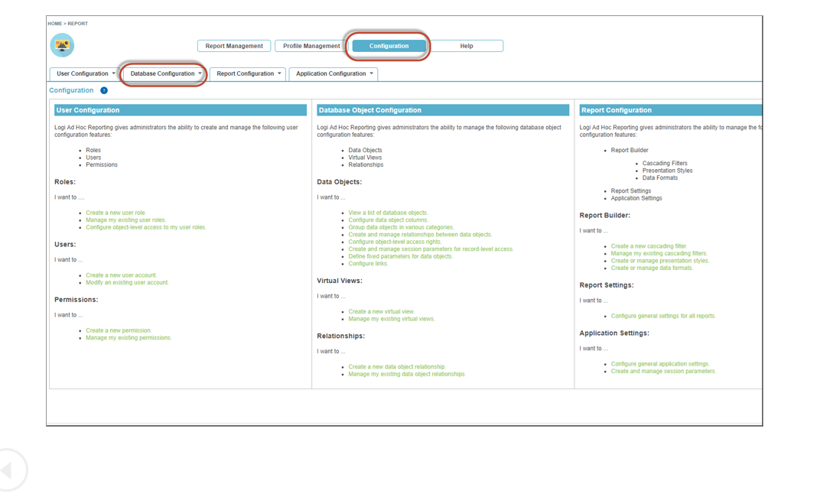Click 'Create a new virtual view' link
Screen dimensions: 830x504
(381, 311)
